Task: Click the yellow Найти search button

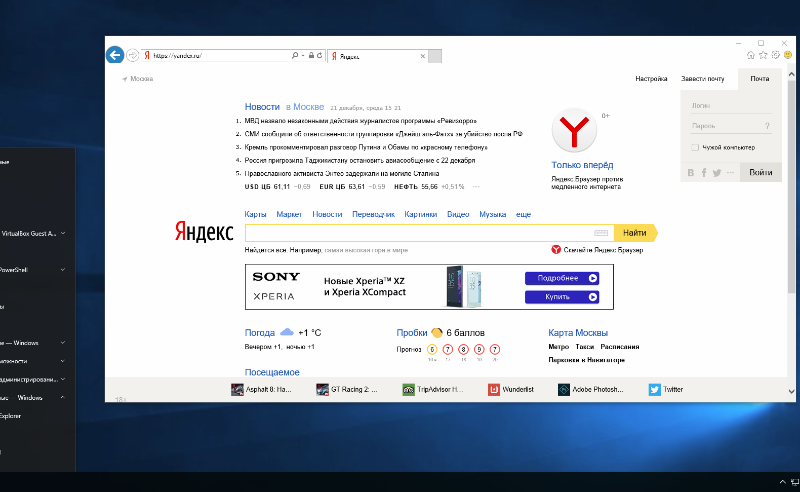Action: coord(635,233)
